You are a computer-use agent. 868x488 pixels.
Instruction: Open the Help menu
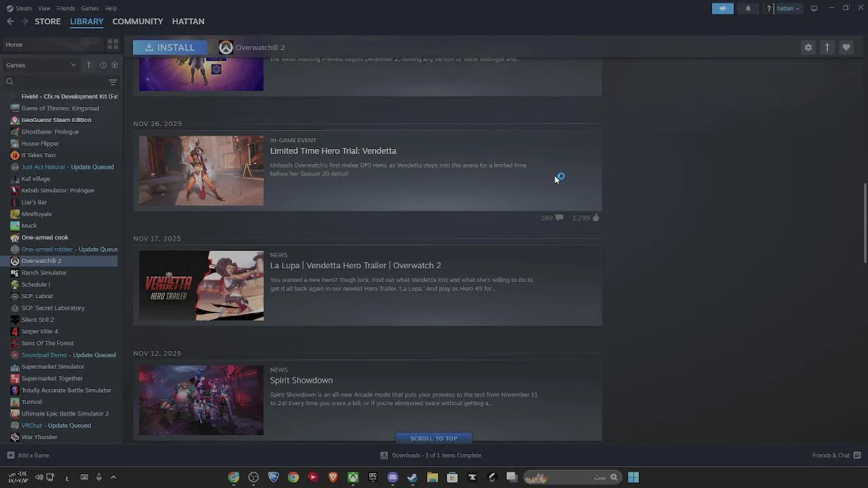click(x=111, y=8)
